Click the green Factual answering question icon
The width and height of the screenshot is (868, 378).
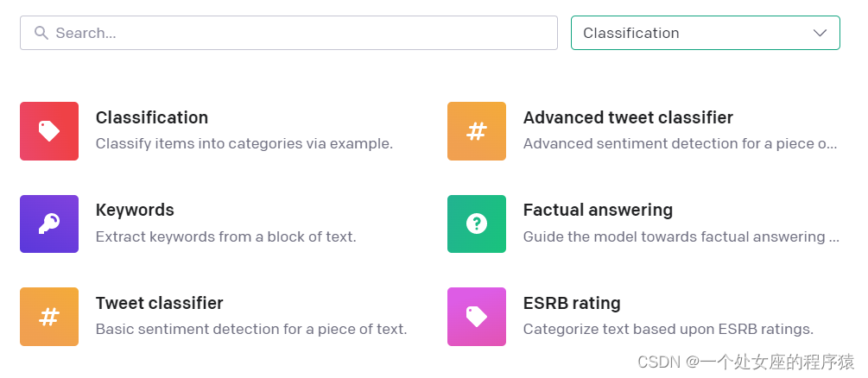476,224
